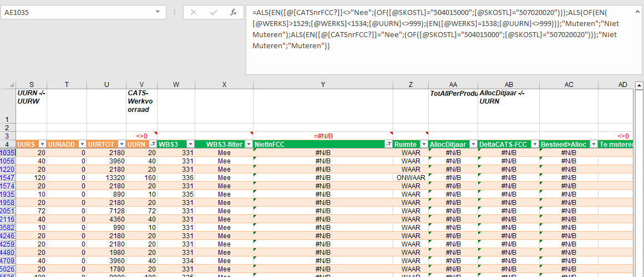644x277 pixels.
Task: Click the Insert Function fx icon
Action: tap(234, 12)
